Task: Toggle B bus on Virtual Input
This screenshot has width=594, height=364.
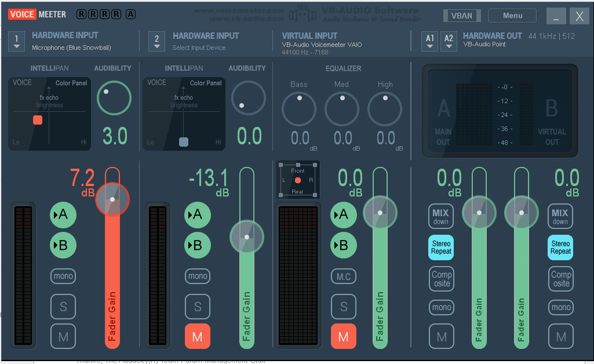Action: [343, 245]
